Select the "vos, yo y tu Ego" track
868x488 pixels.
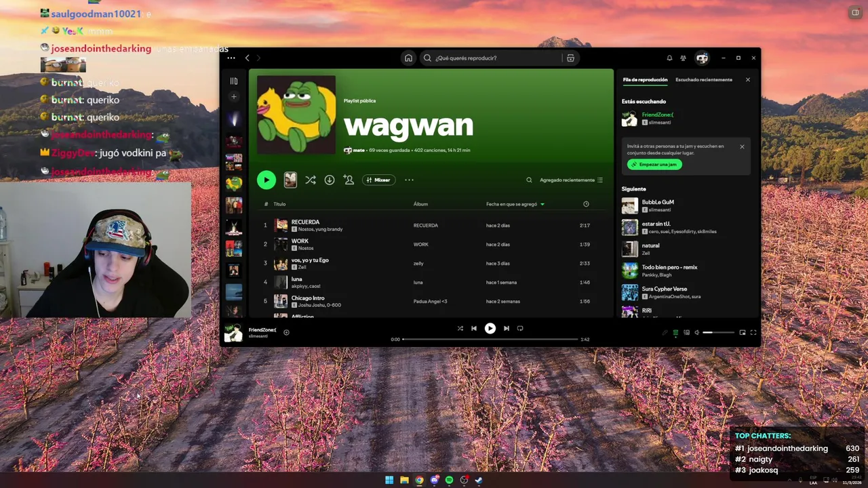310,260
